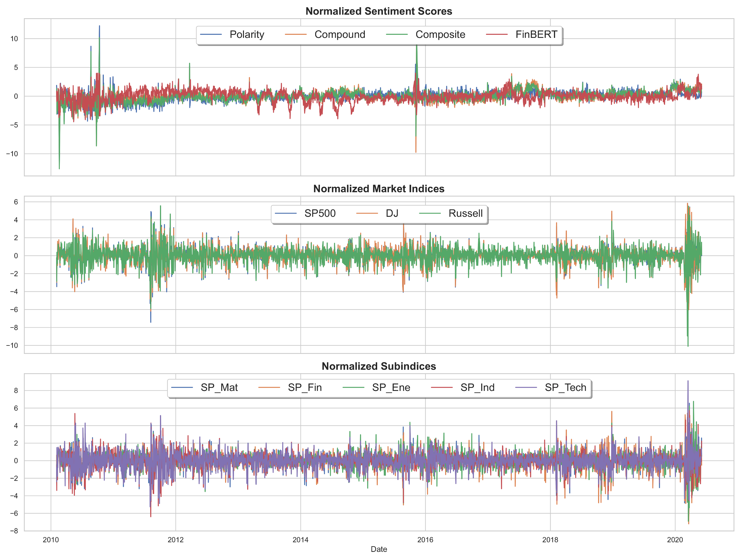This screenshot has width=740, height=560.
Task: Click the red FinBERT line swatch
Action: point(496,34)
